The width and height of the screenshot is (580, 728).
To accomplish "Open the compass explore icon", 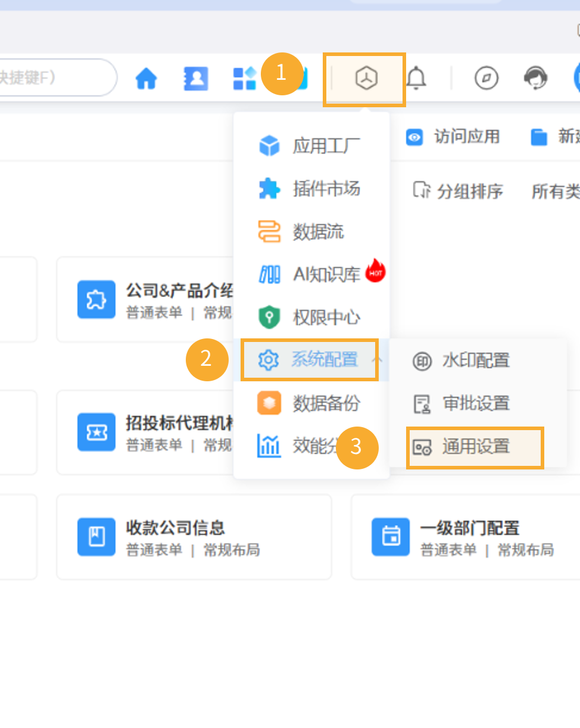I will tap(487, 78).
